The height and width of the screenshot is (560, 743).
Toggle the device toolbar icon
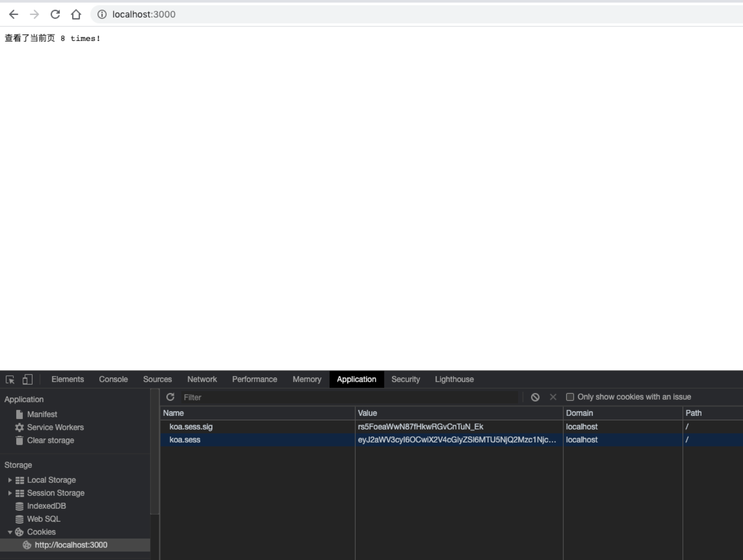[x=28, y=379]
